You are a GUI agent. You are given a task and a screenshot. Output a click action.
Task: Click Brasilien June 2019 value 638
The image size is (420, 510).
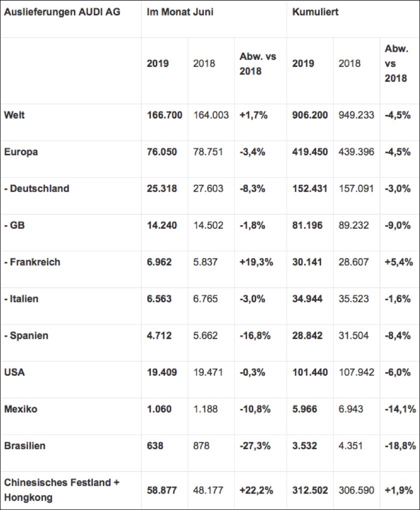click(x=155, y=446)
